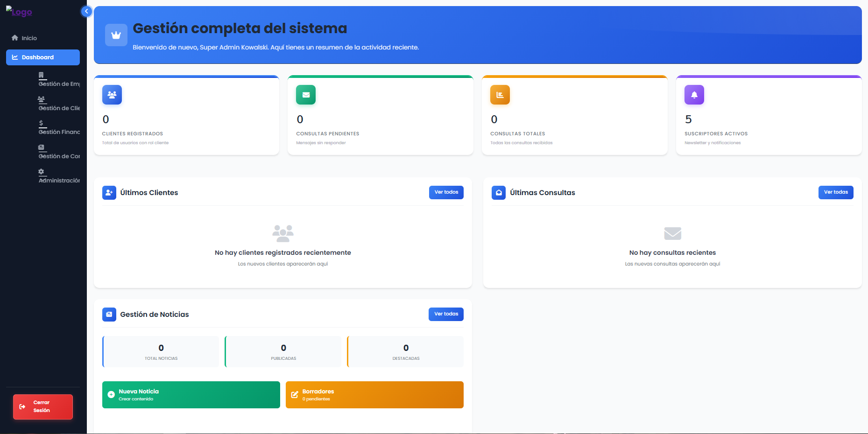Open Gestión Financiera via the dollar icon
The height and width of the screenshot is (434, 868).
(x=42, y=123)
